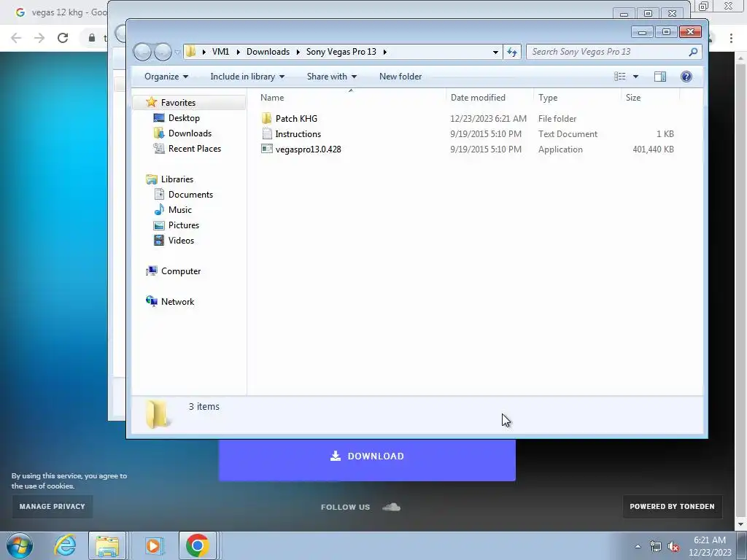The height and width of the screenshot is (560, 747).
Task: Switch to Chrome from taskbar
Action: click(x=197, y=545)
